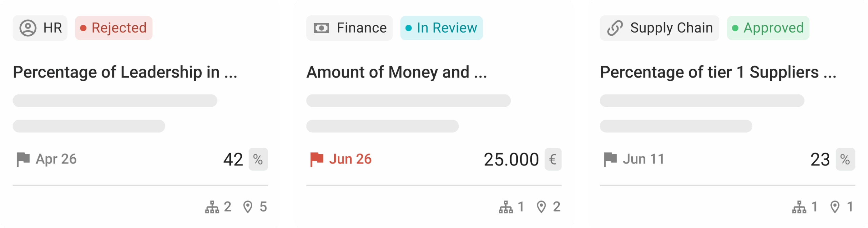Click the Approved status badge

click(x=768, y=28)
